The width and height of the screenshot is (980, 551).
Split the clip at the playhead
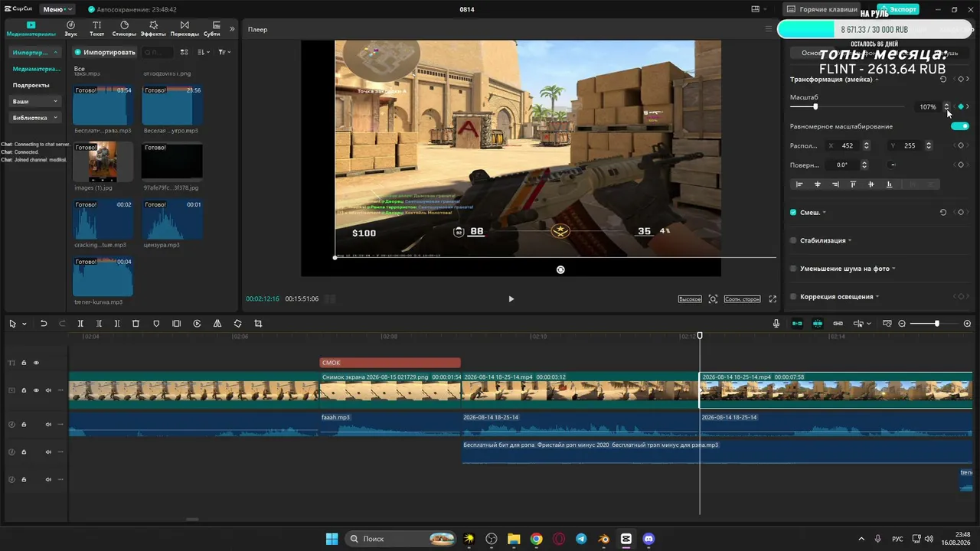point(80,324)
